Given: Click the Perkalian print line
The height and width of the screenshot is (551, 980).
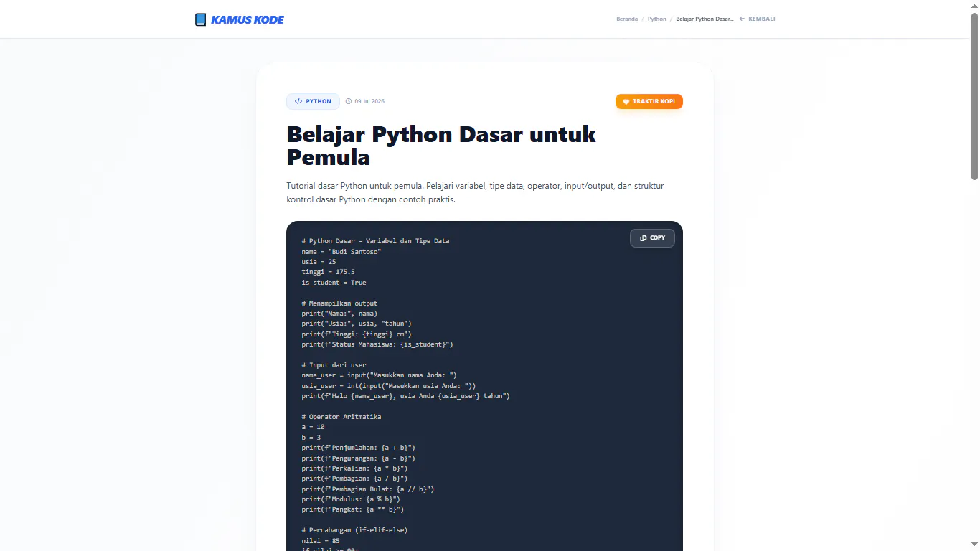Looking at the screenshot, I should (354, 468).
